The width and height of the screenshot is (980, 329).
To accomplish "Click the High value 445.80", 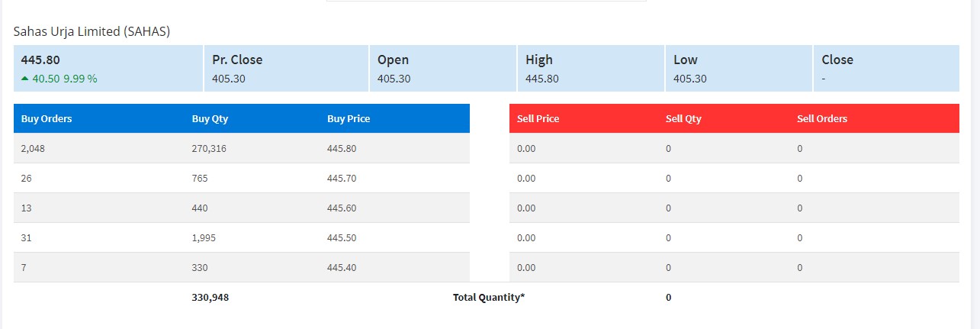I will (541, 79).
